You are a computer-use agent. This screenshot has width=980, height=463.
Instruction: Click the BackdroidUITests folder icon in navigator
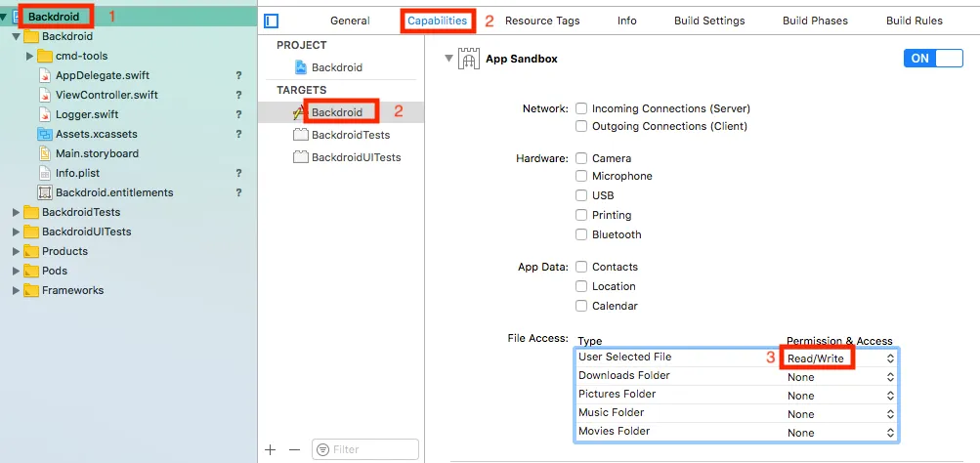[31, 231]
